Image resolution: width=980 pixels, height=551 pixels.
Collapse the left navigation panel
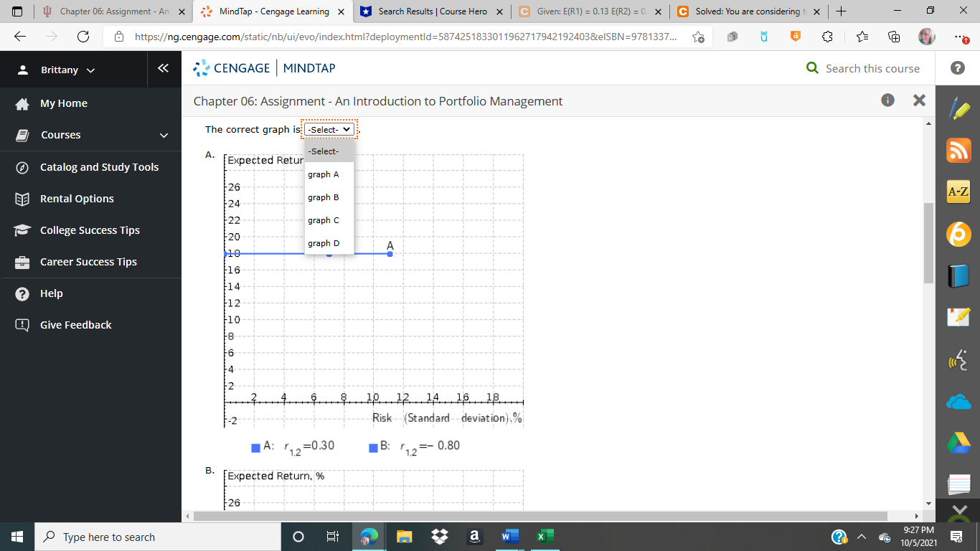coord(164,69)
